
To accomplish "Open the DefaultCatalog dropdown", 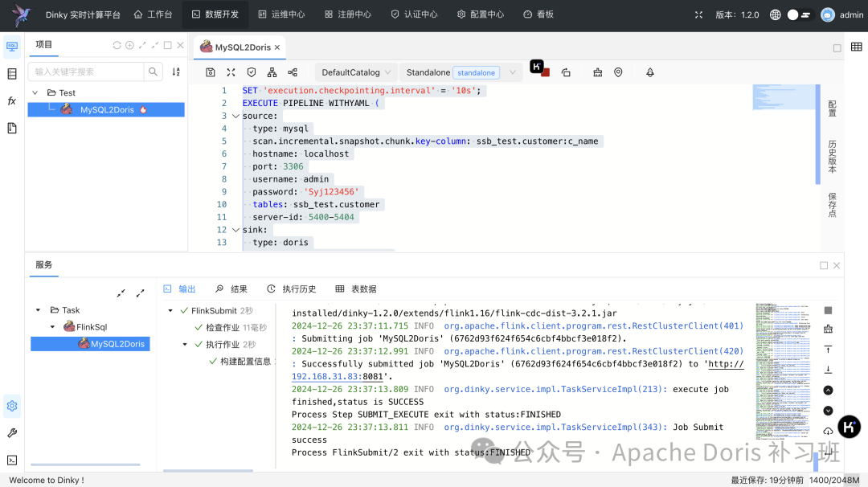I will (356, 72).
